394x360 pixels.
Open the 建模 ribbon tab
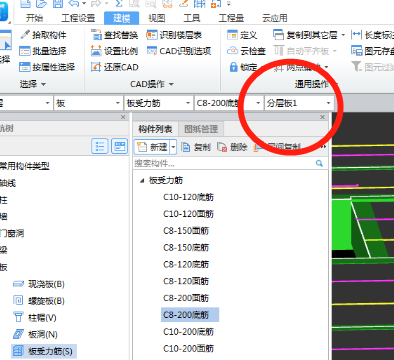(x=121, y=18)
